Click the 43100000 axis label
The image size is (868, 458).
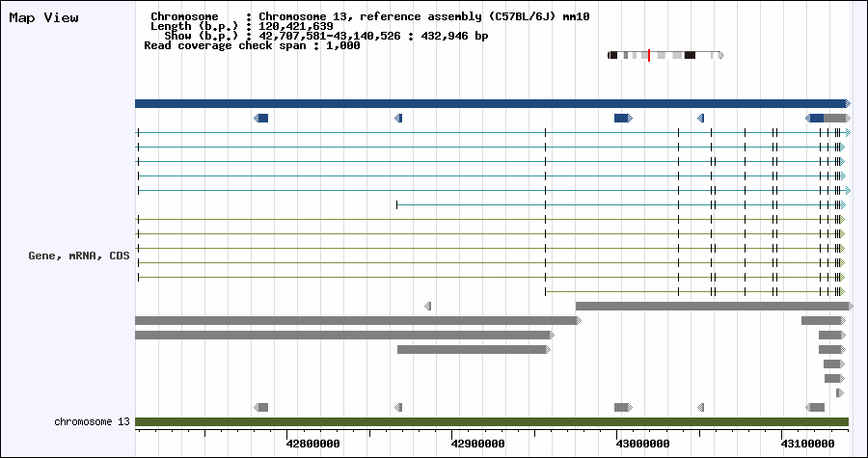807,444
